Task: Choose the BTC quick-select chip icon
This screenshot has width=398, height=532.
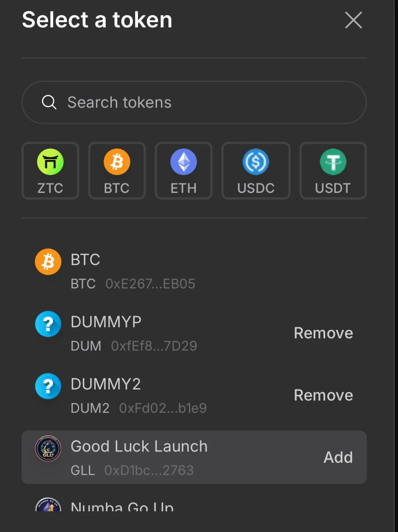Action: 117,162
